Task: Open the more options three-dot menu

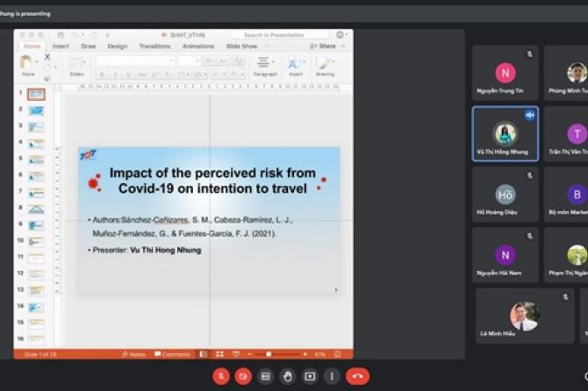Action: (x=332, y=376)
